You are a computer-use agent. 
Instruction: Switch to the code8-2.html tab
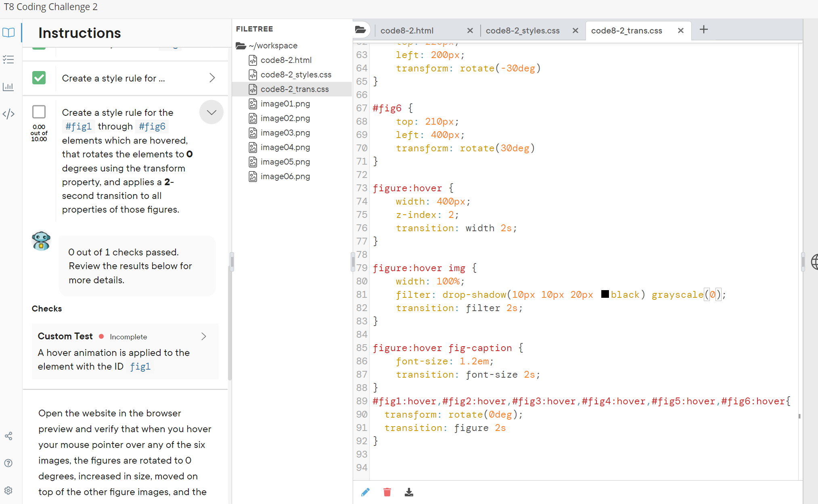pos(408,30)
